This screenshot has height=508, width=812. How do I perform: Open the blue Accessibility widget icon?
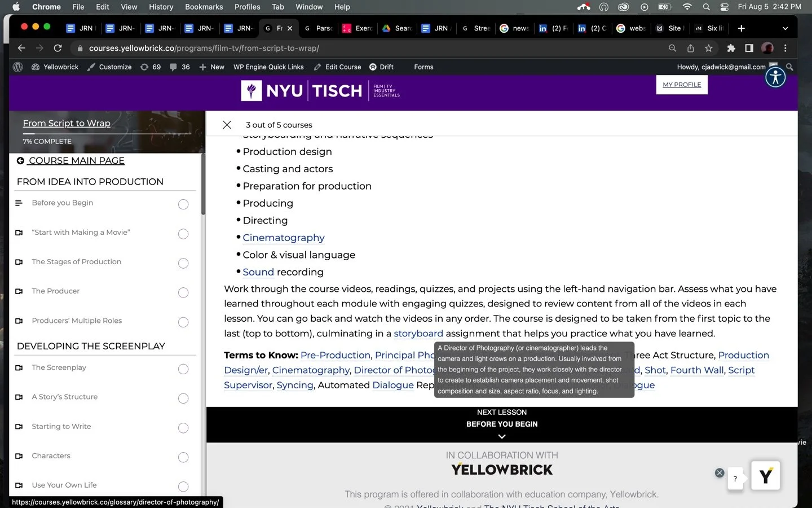[775, 77]
